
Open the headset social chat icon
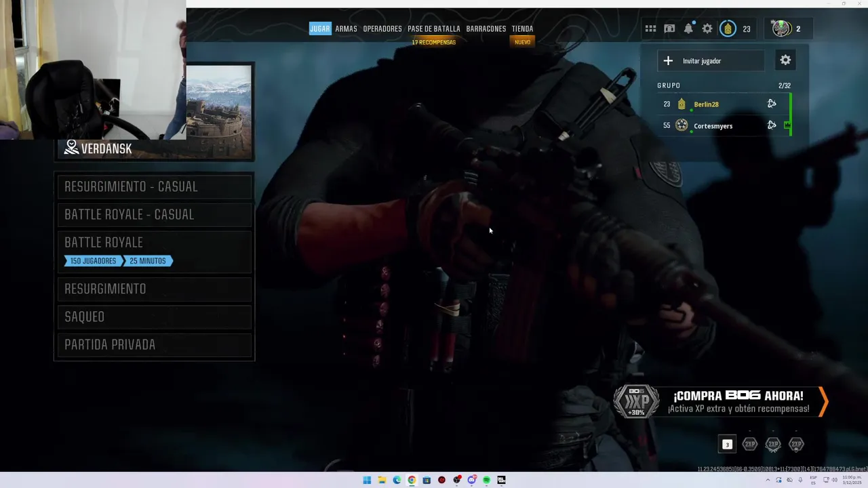pyautogui.click(x=669, y=28)
